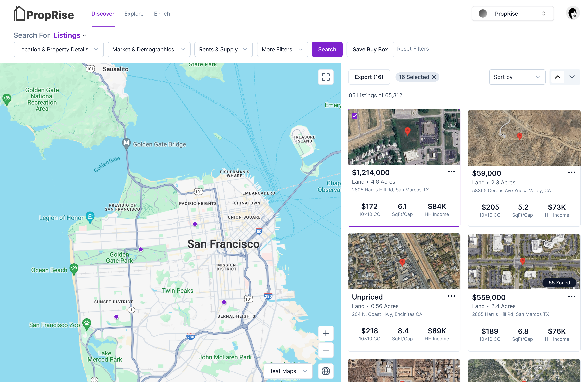Click the $59,000 listing price
The height and width of the screenshot is (382, 588).
(486, 173)
